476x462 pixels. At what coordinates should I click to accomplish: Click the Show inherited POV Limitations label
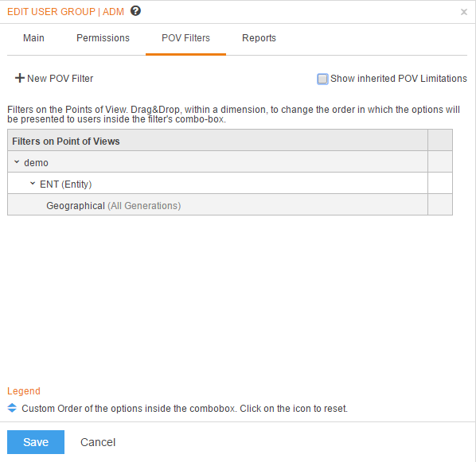pyautogui.click(x=399, y=79)
